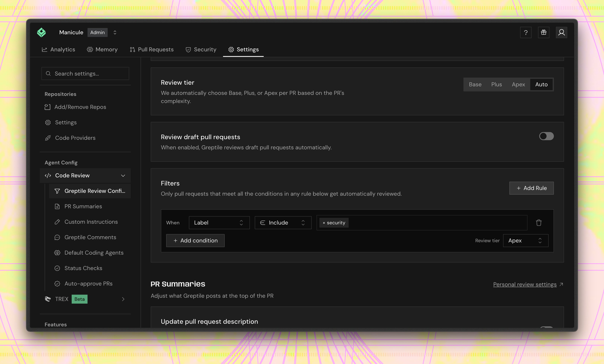Click the Add/Remove Repos sidebar icon
The height and width of the screenshot is (364, 604).
(48, 107)
